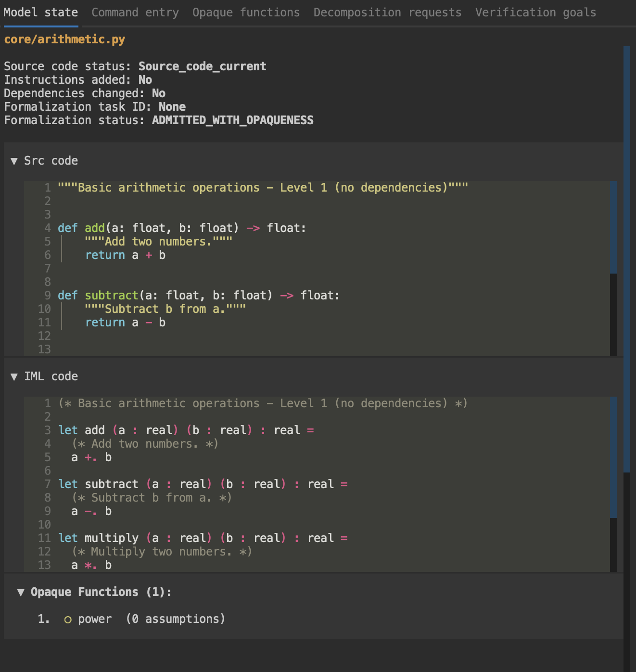
Task: Click the Source_code_current status text
Action: pos(202,66)
